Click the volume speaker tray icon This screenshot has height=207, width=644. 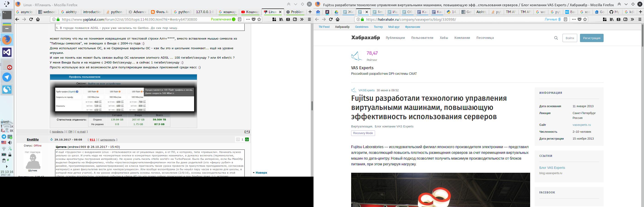coord(10,143)
